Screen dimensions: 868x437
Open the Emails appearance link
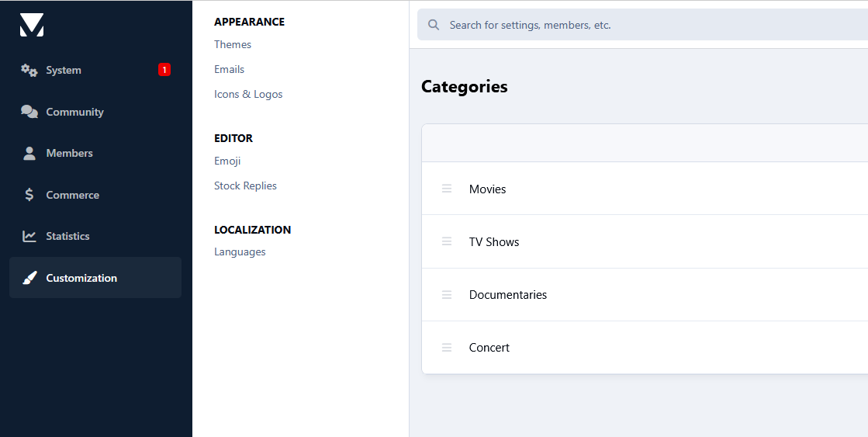[x=229, y=69]
